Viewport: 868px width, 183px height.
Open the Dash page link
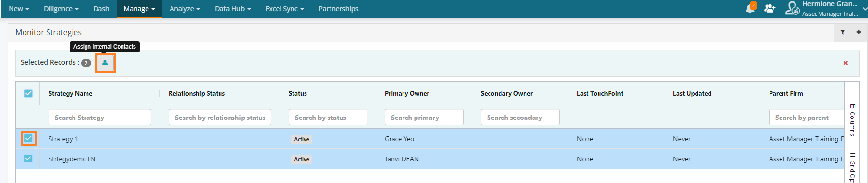(101, 9)
